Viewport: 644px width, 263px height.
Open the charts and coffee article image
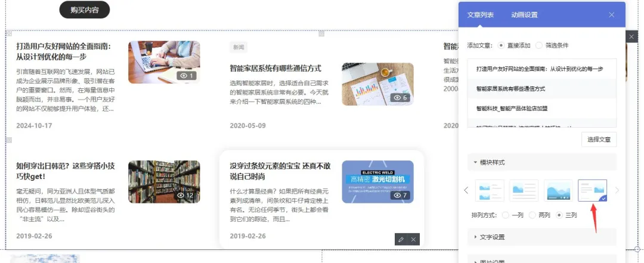point(377,84)
